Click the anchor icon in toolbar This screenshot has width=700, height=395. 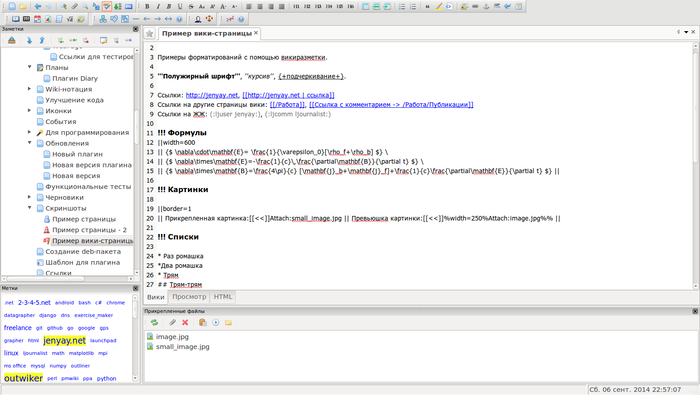click(x=486, y=7)
